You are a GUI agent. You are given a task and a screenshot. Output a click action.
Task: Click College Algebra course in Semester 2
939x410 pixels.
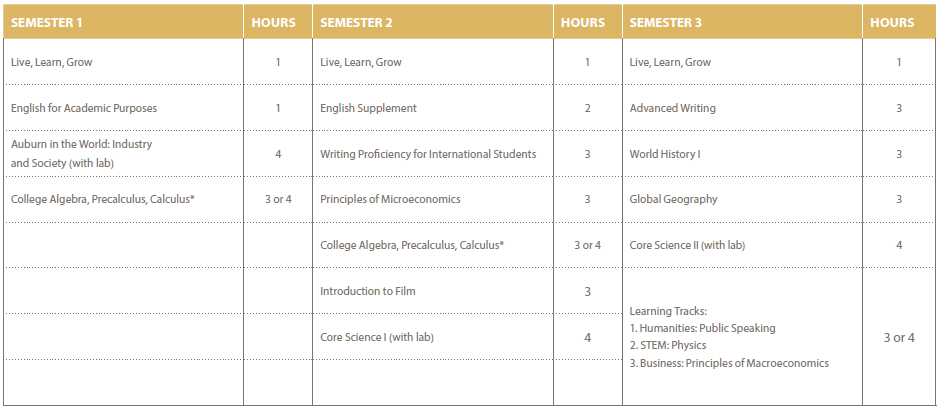click(411, 245)
